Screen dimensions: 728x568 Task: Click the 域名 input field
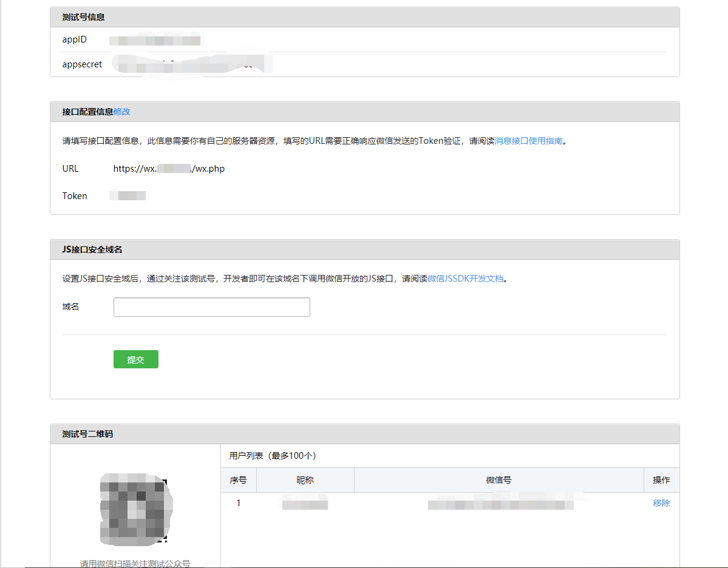pyautogui.click(x=212, y=307)
